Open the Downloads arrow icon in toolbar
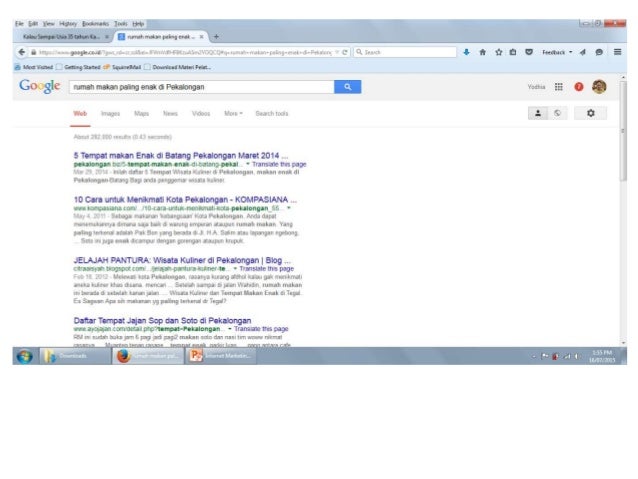The image size is (638, 479). click(466, 52)
